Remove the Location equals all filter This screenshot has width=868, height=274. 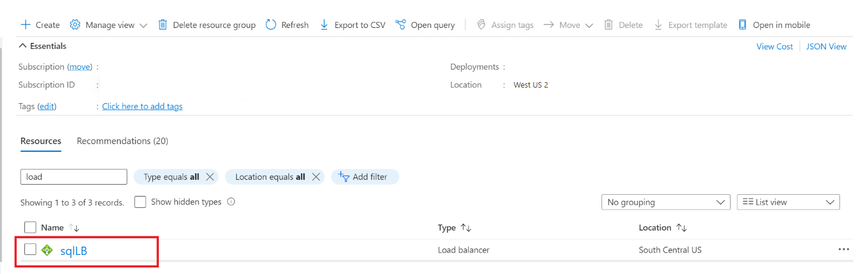316,177
